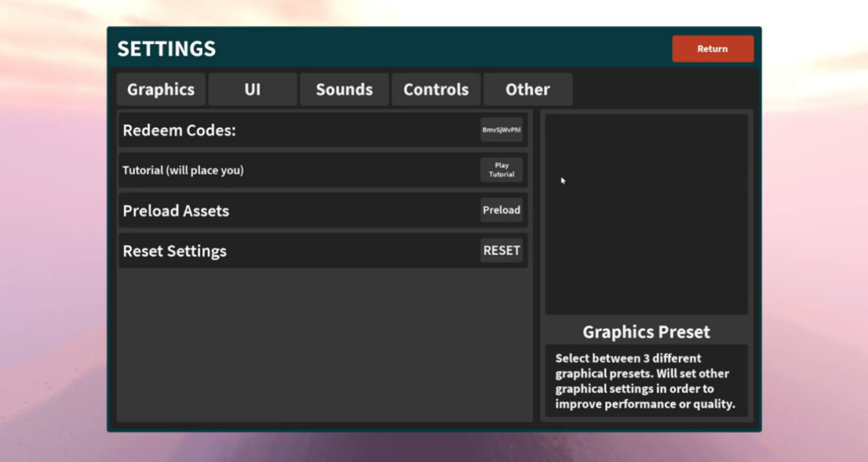Viewport: 868px width, 462px height.
Task: Click the SETTINGS title text
Action: pyautogui.click(x=166, y=49)
